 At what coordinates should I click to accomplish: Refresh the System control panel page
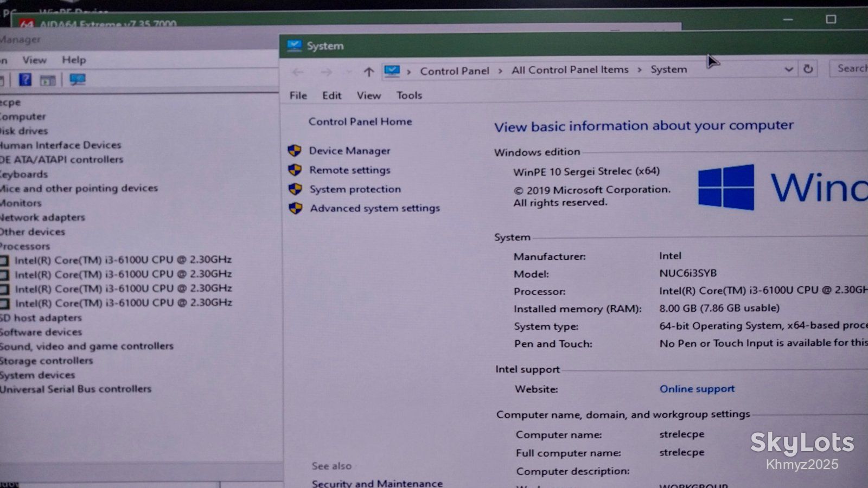tap(808, 69)
